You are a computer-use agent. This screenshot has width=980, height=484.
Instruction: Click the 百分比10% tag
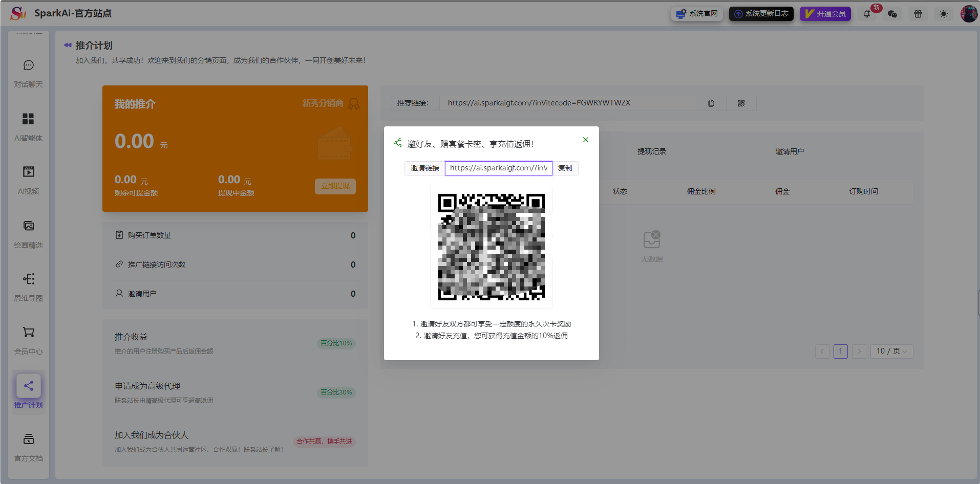pyautogui.click(x=336, y=343)
